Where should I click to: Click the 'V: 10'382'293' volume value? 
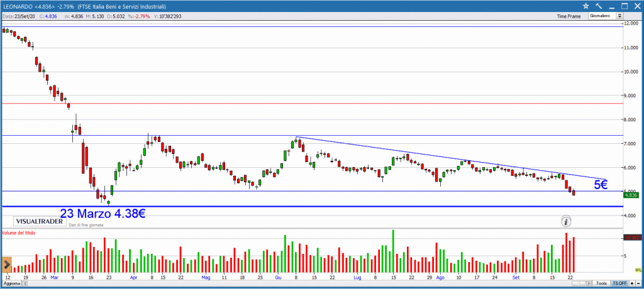[167, 16]
